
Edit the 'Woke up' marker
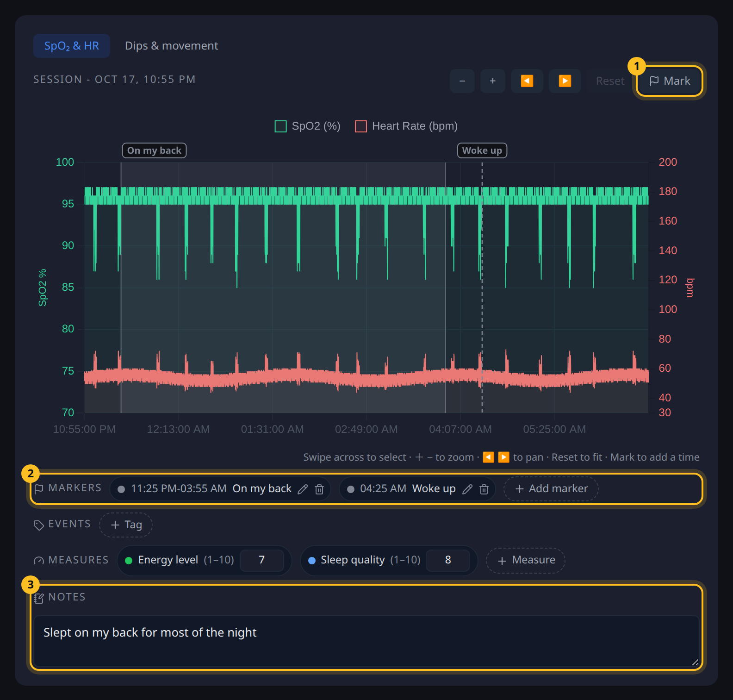pos(467,489)
